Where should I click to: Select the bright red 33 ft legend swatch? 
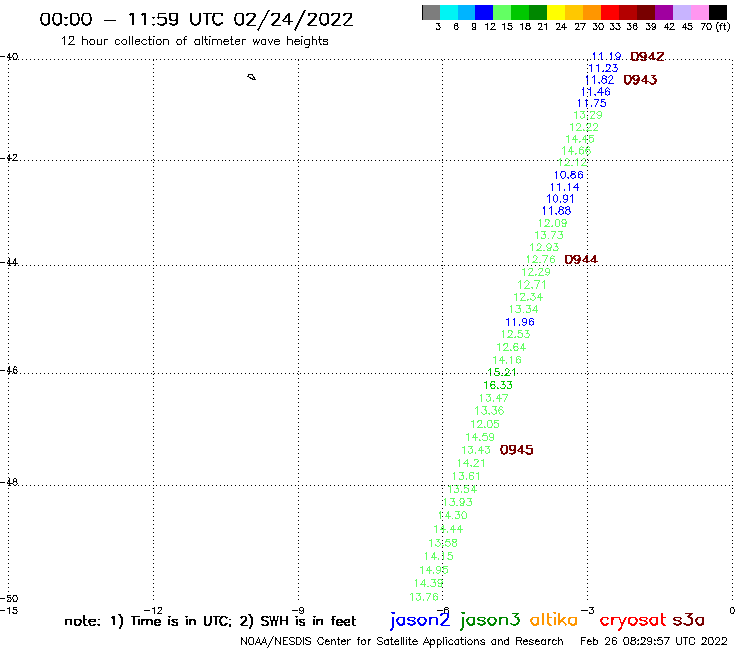tap(610, 12)
